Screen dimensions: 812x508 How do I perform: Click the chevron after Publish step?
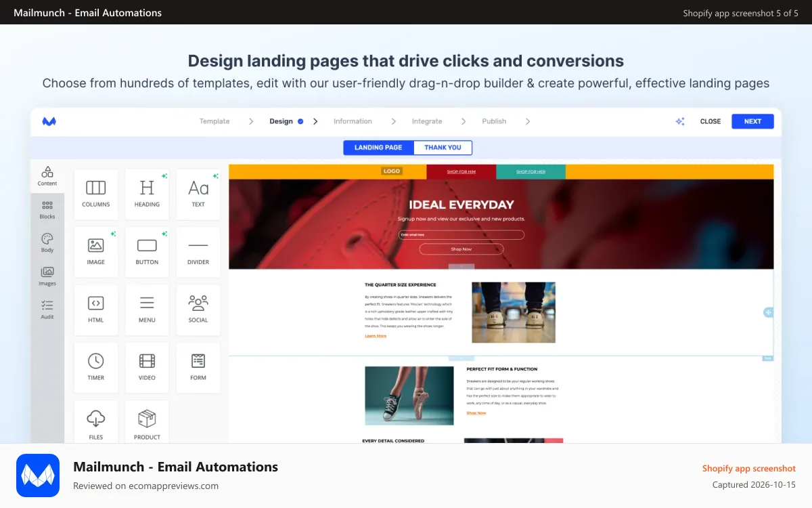point(528,121)
